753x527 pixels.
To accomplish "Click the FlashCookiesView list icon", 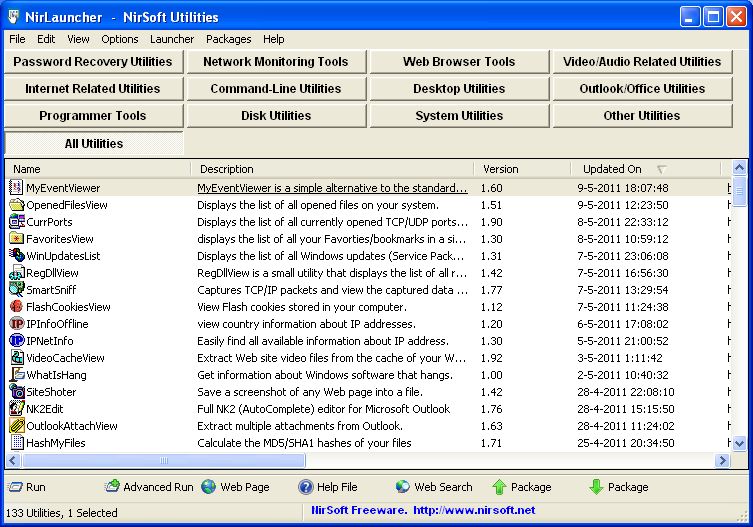I will point(16,307).
